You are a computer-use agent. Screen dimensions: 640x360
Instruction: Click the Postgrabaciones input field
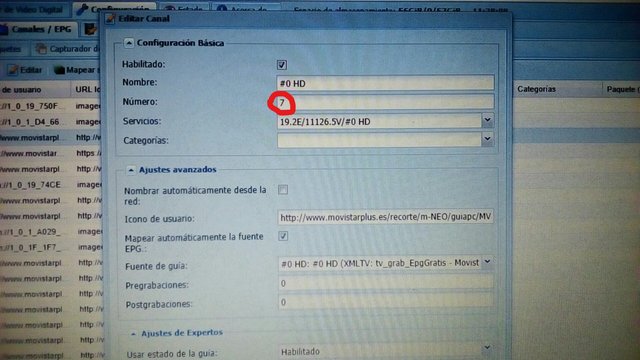click(386, 302)
